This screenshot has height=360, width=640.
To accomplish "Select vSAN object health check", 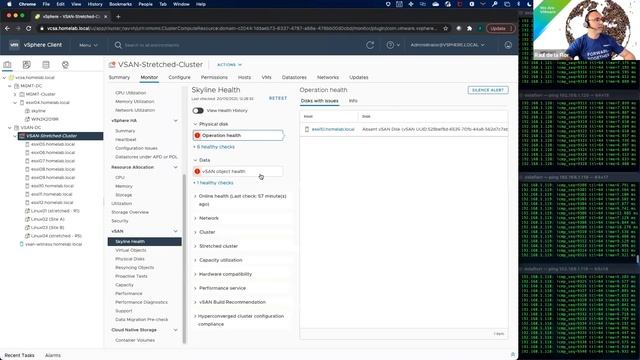I will coord(238,171).
